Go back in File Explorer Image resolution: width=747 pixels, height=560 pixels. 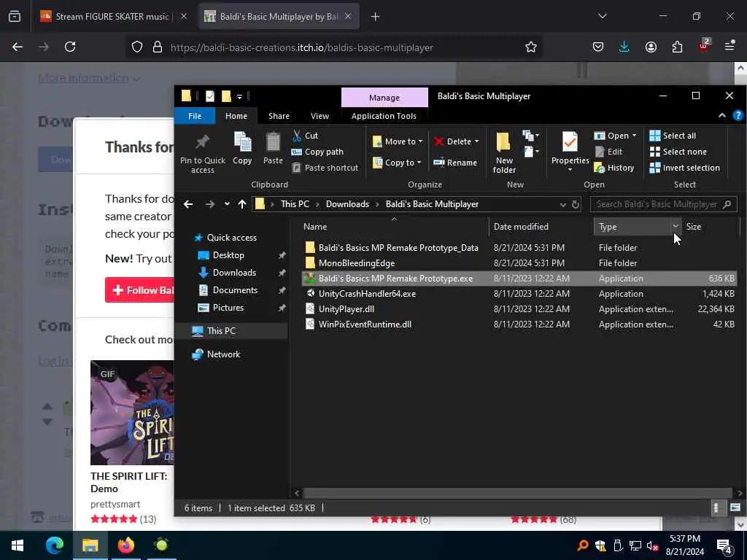click(x=188, y=204)
